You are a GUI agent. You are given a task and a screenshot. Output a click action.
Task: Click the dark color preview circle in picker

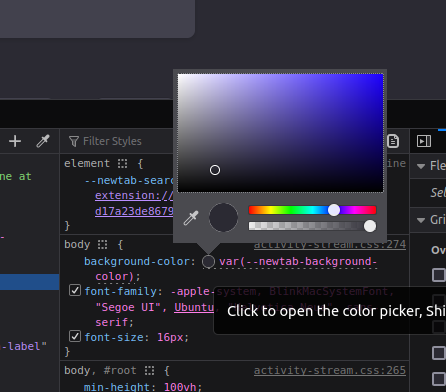pyautogui.click(x=223, y=217)
